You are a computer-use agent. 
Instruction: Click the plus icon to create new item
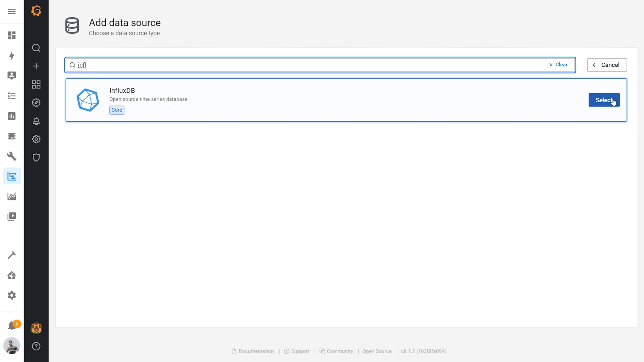click(x=36, y=66)
